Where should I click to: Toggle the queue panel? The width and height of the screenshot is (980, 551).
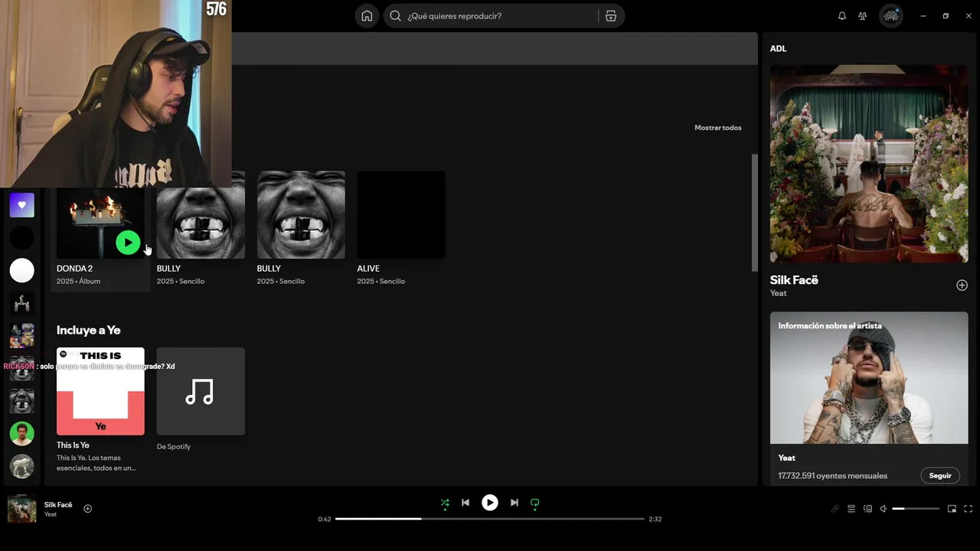851,509
